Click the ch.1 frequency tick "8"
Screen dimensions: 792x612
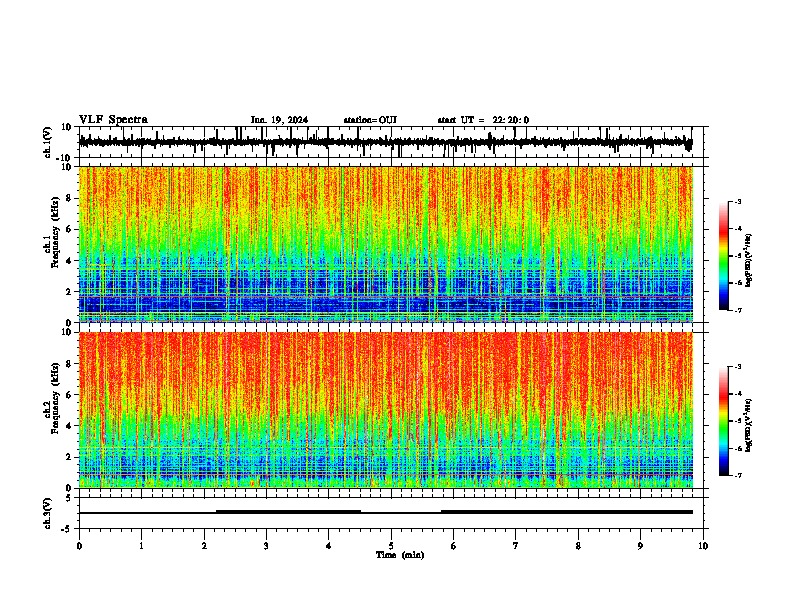pos(69,198)
